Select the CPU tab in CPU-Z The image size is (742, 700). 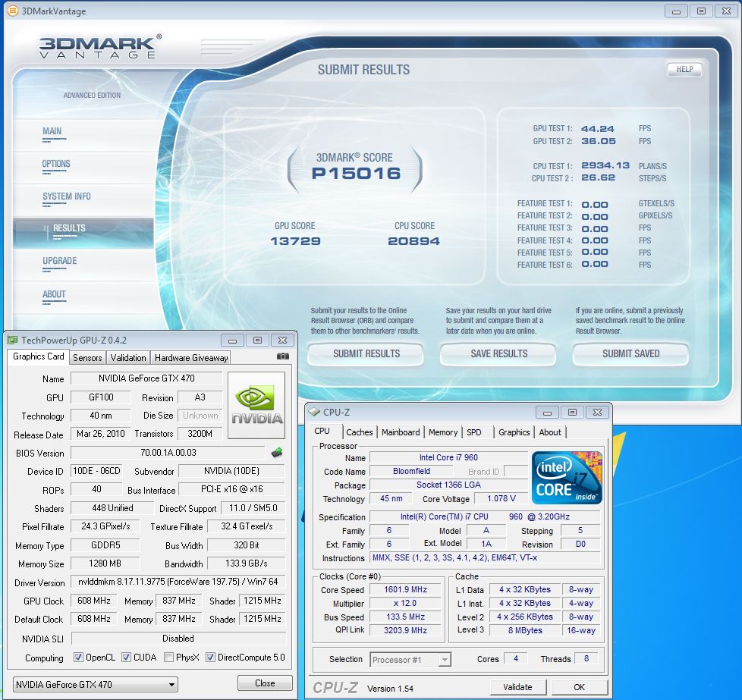click(322, 432)
